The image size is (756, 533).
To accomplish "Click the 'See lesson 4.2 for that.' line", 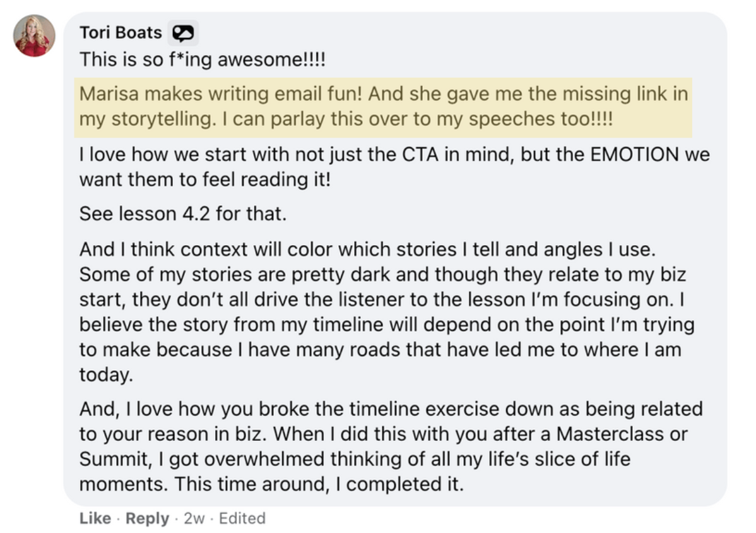I will (x=183, y=213).
